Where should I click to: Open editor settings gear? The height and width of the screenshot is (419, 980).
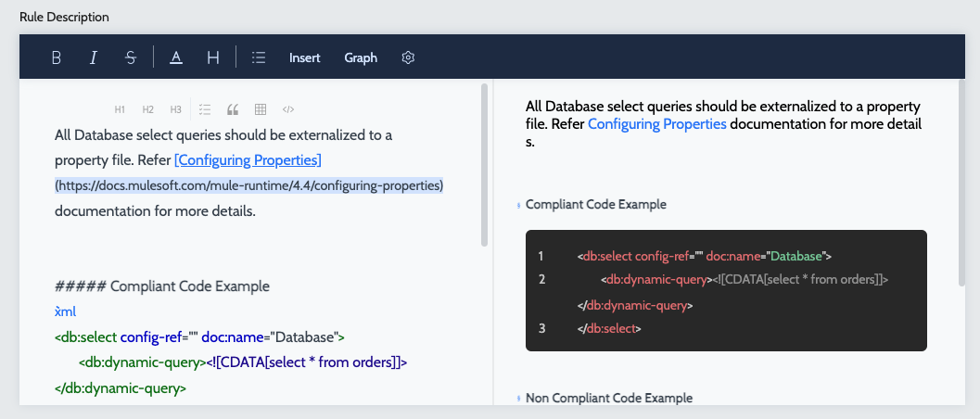tap(408, 58)
